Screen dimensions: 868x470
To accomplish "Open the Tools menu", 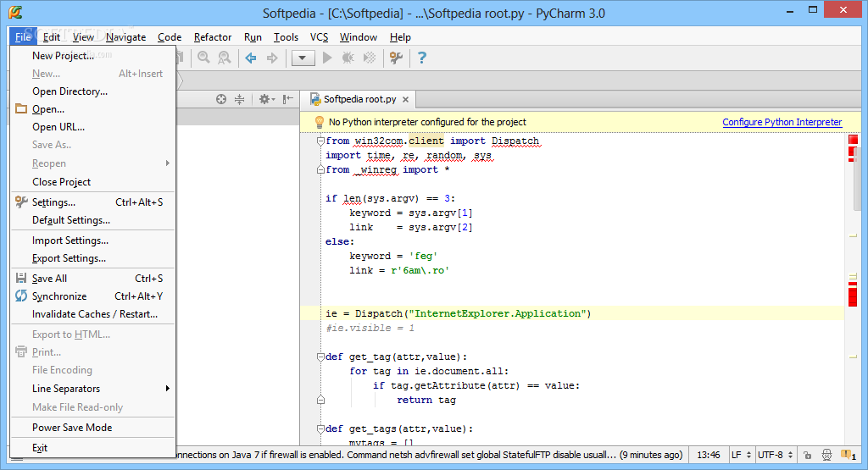I will tap(286, 37).
